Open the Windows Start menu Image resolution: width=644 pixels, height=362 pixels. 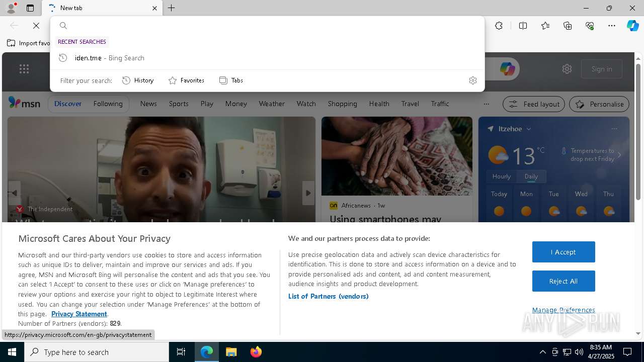pos(12,352)
